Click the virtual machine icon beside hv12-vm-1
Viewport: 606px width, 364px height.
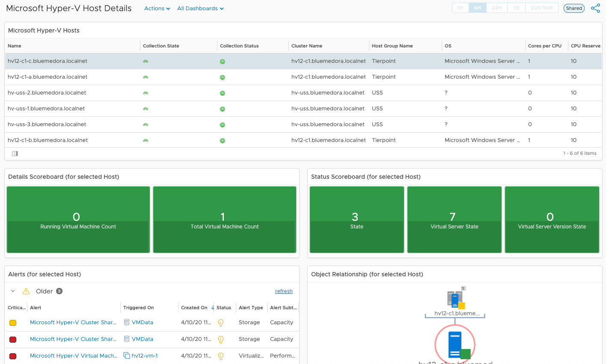tap(127, 355)
